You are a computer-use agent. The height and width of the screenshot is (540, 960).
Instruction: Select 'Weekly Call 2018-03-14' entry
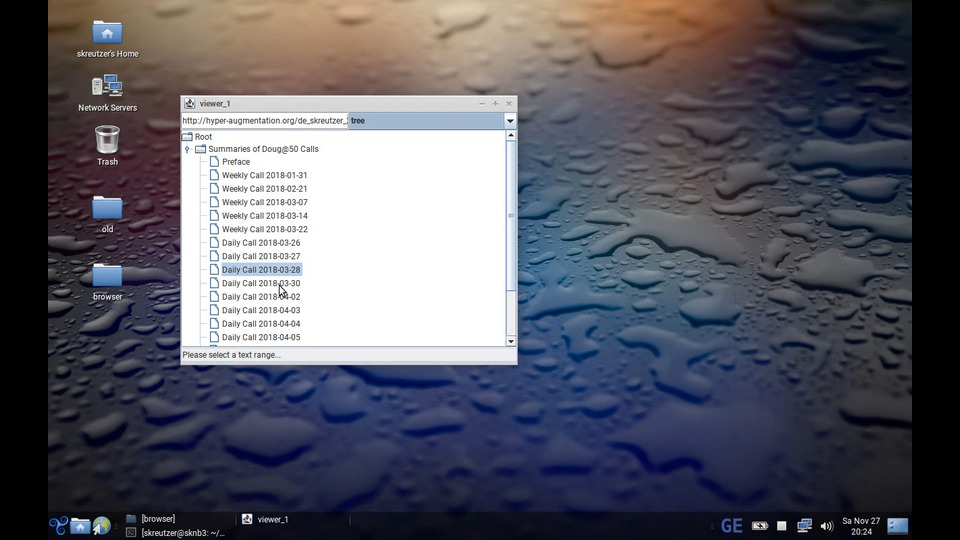[x=264, y=216]
